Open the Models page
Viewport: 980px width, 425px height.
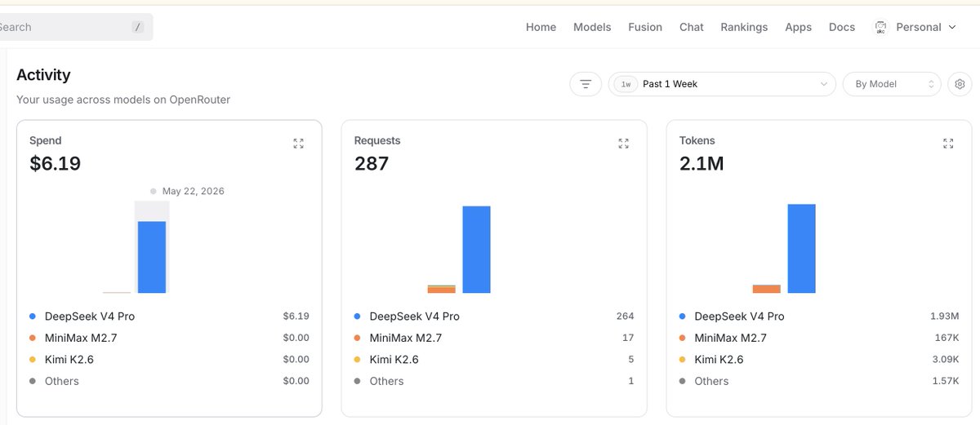coord(592,27)
